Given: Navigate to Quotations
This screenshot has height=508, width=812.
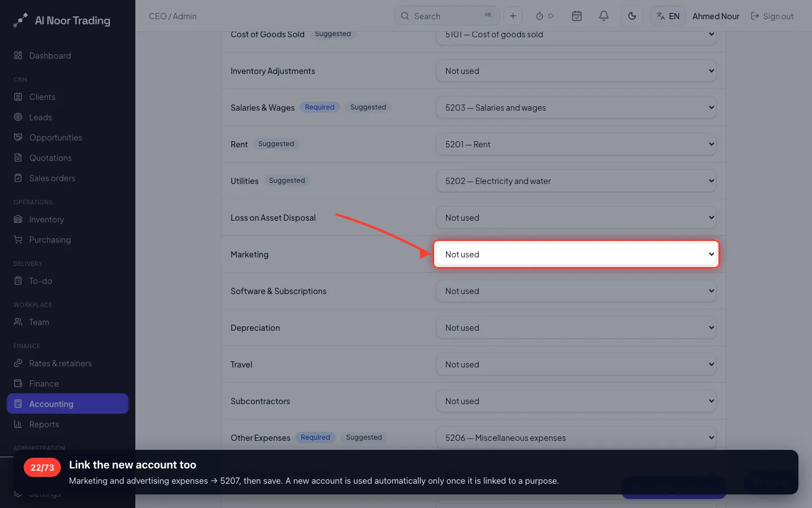Looking at the screenshot, I should coord(68,157).
